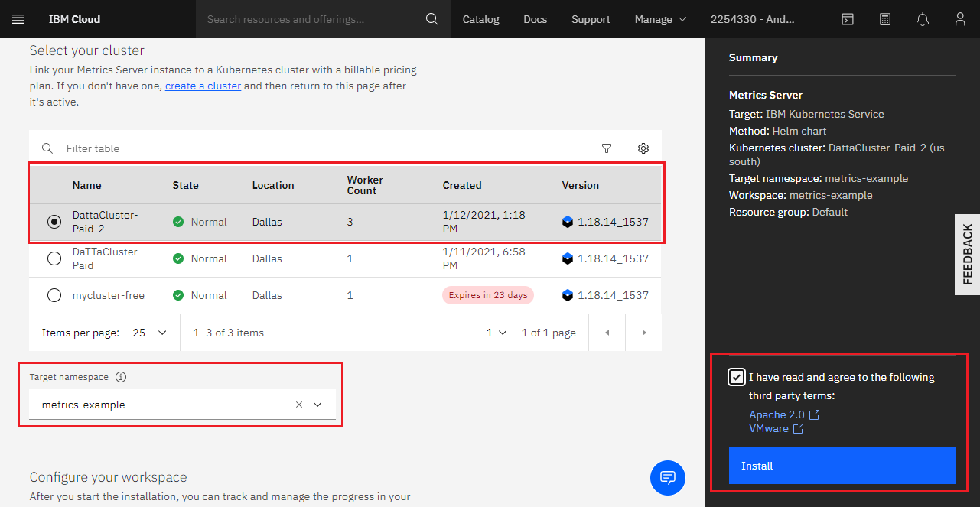
Task: Open the hamburger navigation menu
Action: coord(18,19)
